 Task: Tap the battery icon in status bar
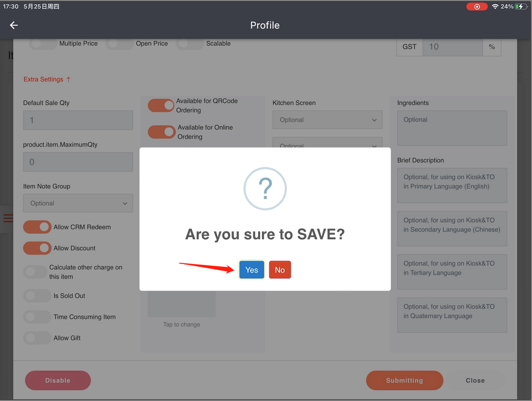coord(522,7)
